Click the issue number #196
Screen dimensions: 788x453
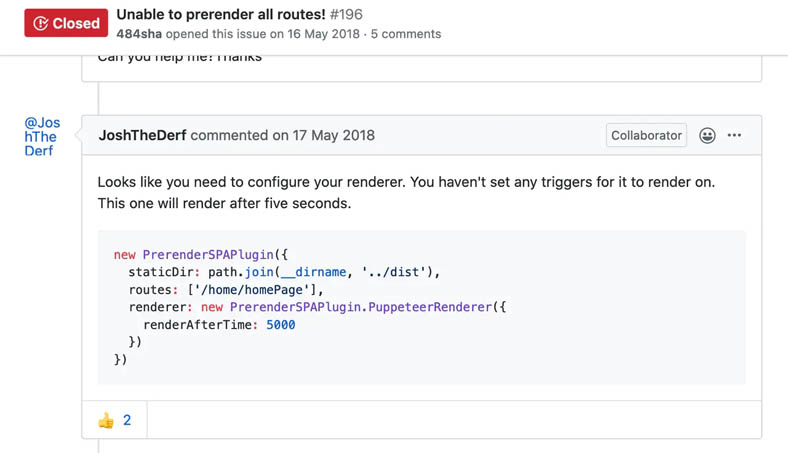[x=346, y=14]
